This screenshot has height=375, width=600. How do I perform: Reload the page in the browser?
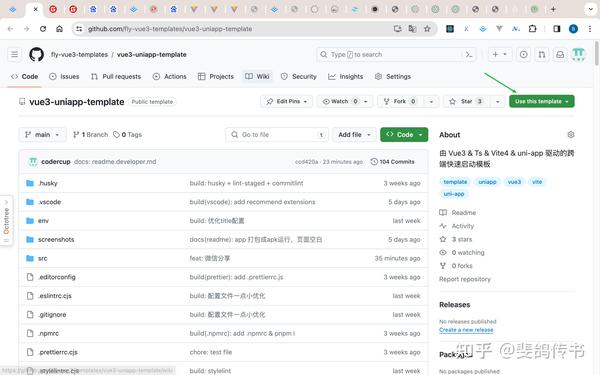coord(43,29)
